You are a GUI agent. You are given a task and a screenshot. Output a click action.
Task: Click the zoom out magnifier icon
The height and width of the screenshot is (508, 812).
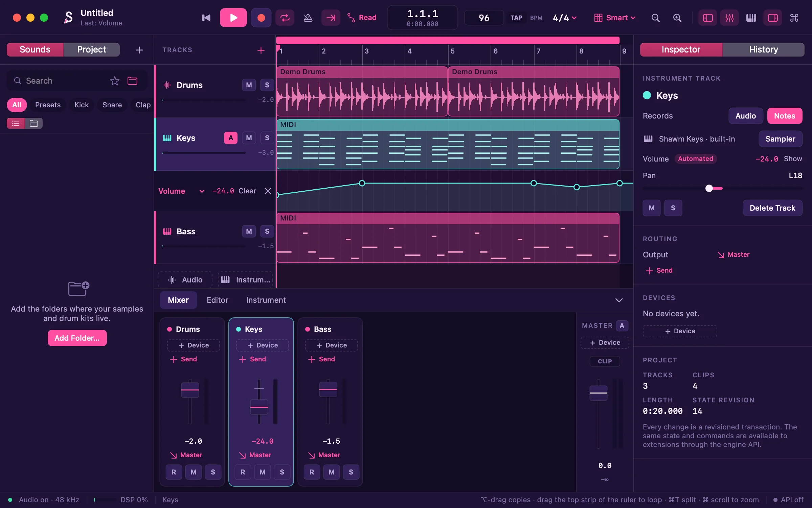[655, 18]
